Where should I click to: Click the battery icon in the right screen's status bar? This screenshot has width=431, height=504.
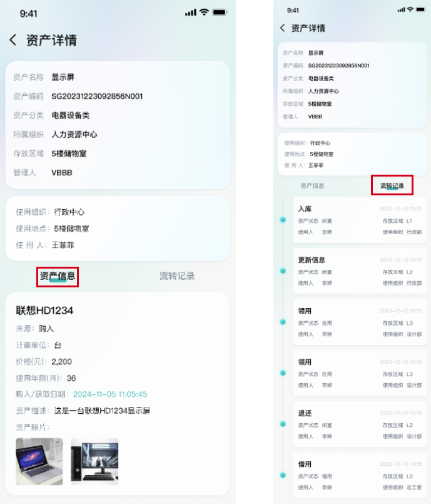click(420, 10)
